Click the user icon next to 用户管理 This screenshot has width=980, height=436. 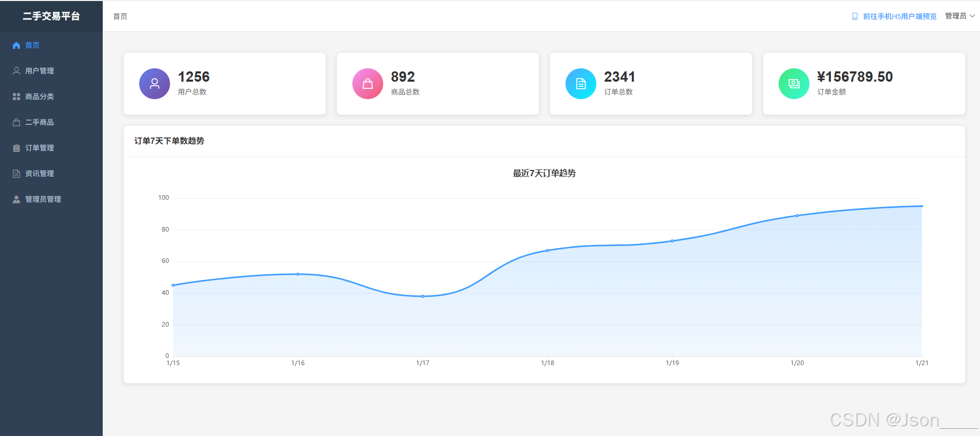point(16,71)
